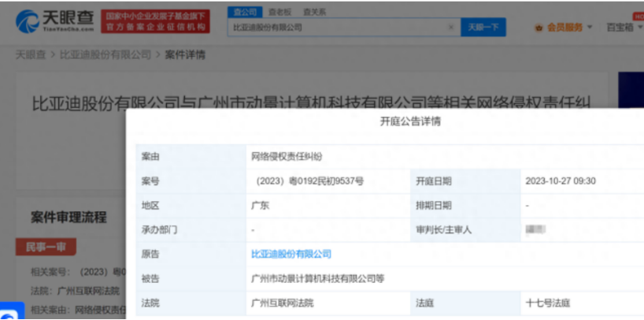Select the 查关系 search tab
The width and height of the screenshot is (644, 320).
tap(315, 12)
